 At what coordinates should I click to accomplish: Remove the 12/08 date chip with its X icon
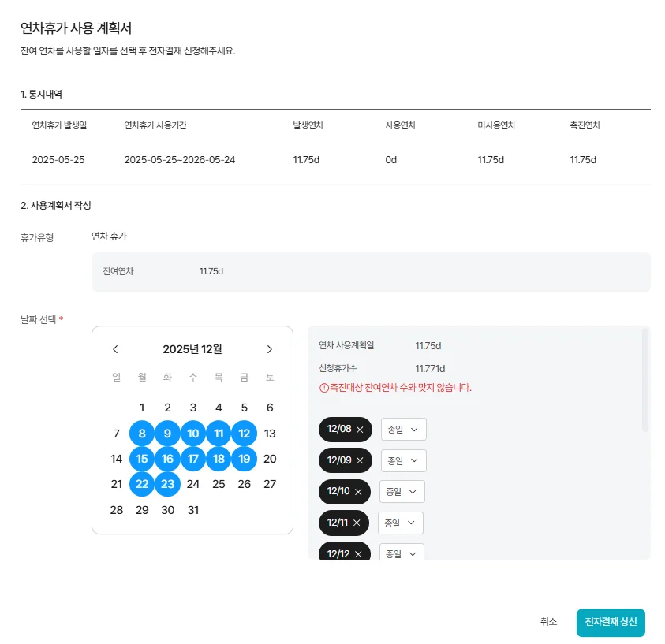click(x=360, y=430)
